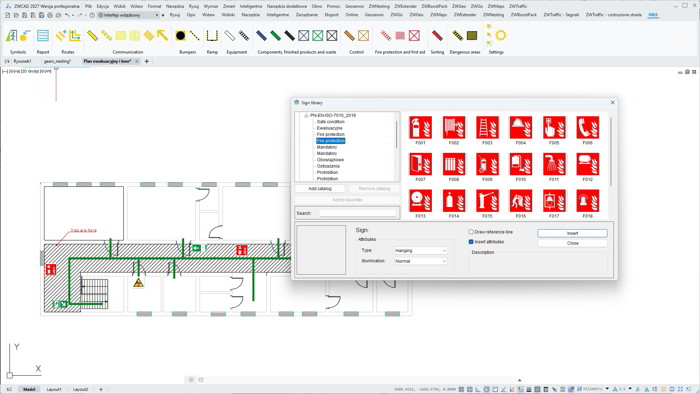Viewport: 700px width, 394px height.
Task: Switch to the gears_nesting document tab
Action: pos(57,61)
